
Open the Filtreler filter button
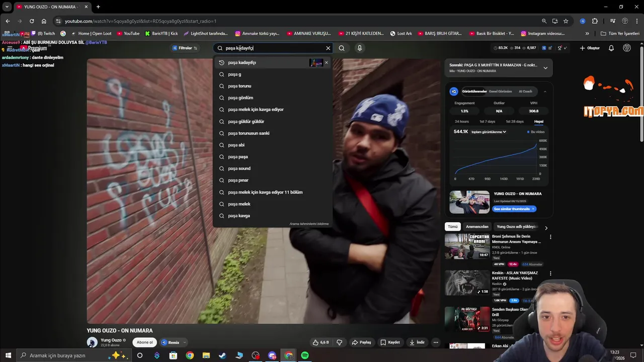185,48
